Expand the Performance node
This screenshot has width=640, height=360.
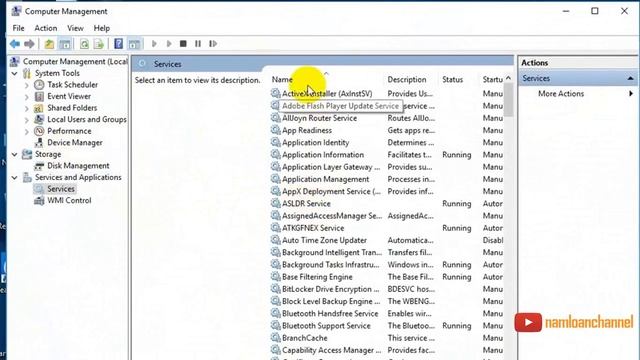27,131
